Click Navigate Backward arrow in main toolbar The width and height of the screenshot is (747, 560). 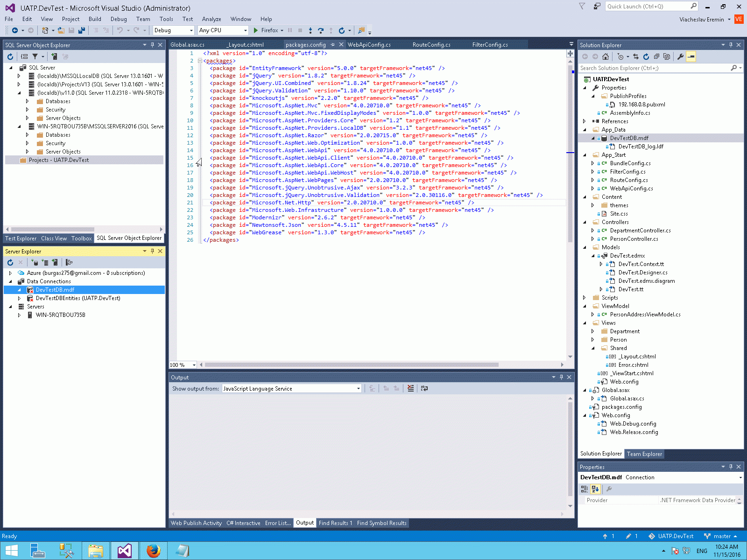(x=15, y=30)
